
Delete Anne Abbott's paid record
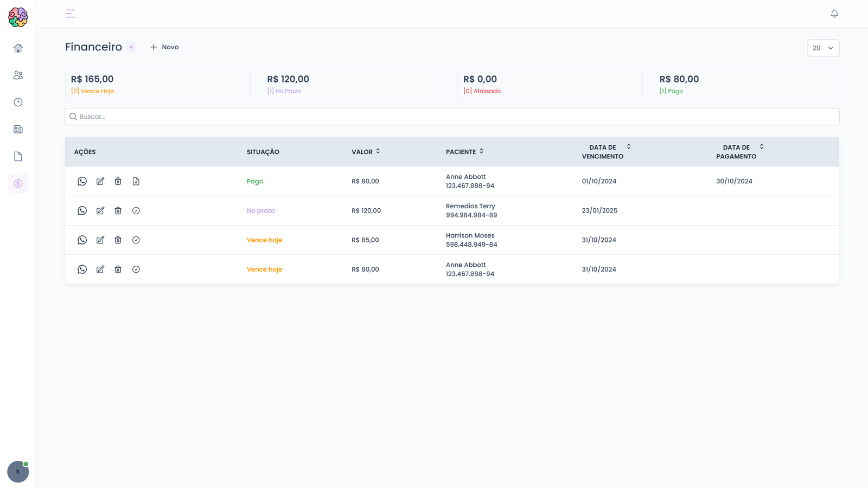(118, 181)
